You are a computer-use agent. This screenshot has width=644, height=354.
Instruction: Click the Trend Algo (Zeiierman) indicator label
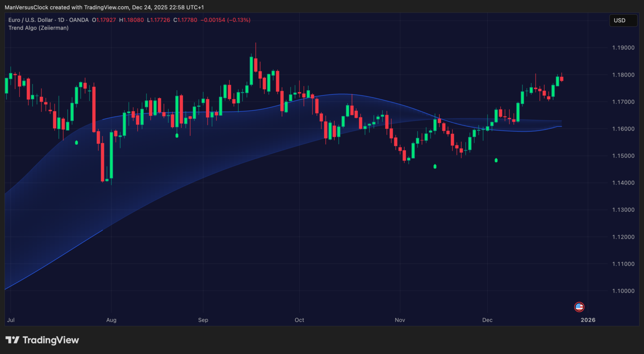(39, 28)
